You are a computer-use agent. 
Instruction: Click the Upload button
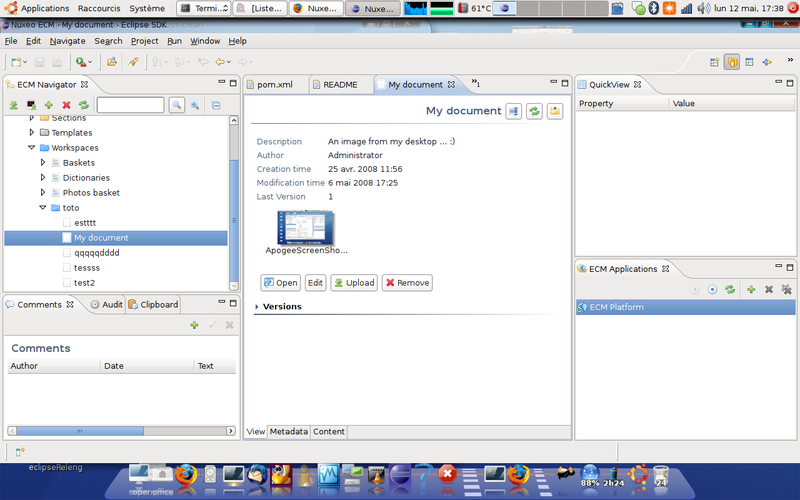coord(354,283)
